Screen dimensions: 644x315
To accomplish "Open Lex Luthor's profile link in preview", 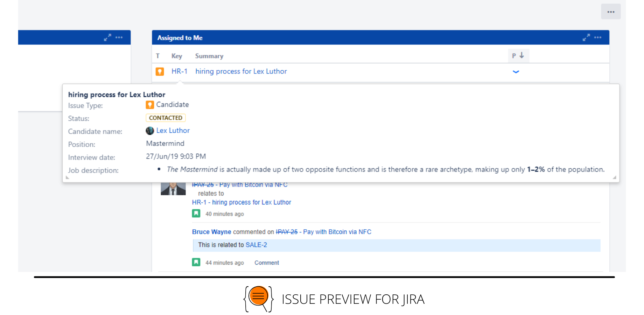I will click(x=173, y=131).
